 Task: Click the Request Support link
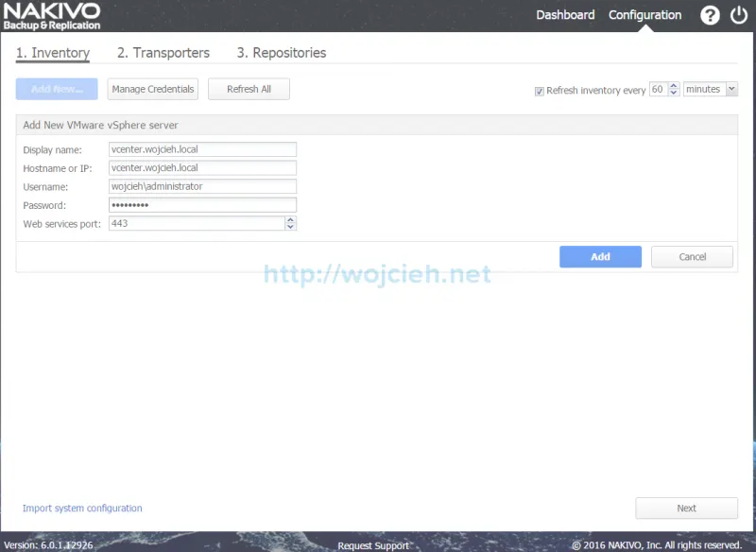pos(373,545)
